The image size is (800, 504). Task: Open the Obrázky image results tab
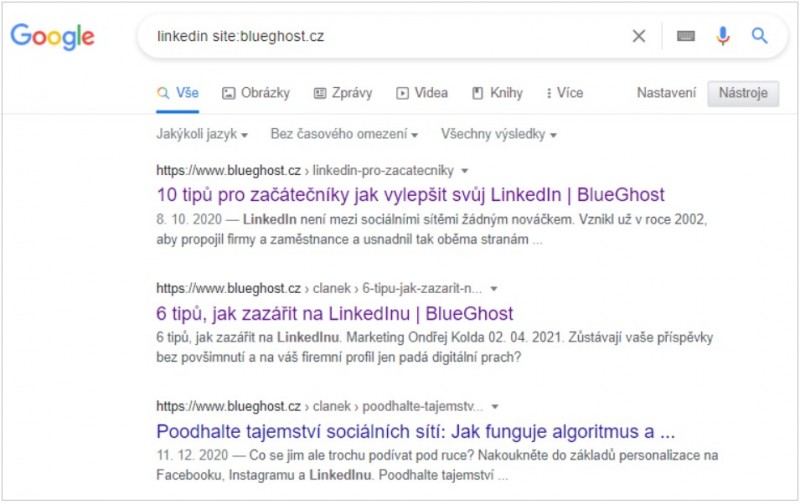[256, 93]
